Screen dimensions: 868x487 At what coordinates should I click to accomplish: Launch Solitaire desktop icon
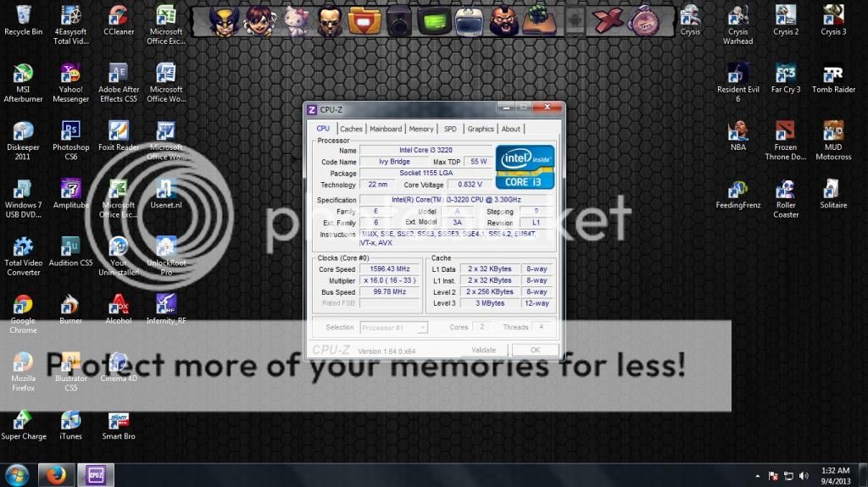tap(833, 194)
